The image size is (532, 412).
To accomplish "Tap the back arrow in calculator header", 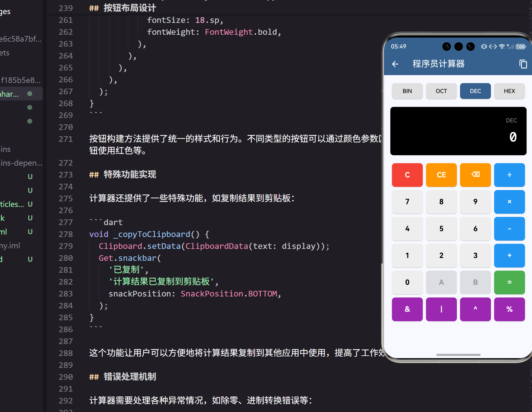I will 395,64.
